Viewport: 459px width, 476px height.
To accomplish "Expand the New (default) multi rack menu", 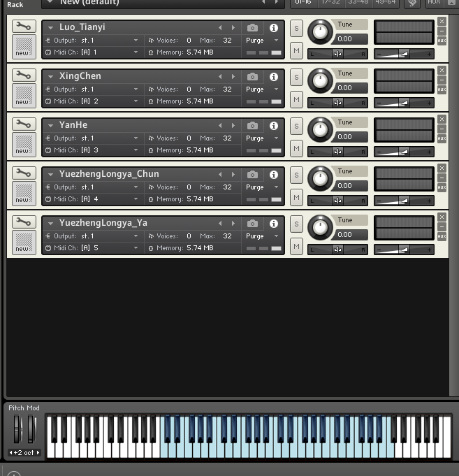I will coord(50,2).
